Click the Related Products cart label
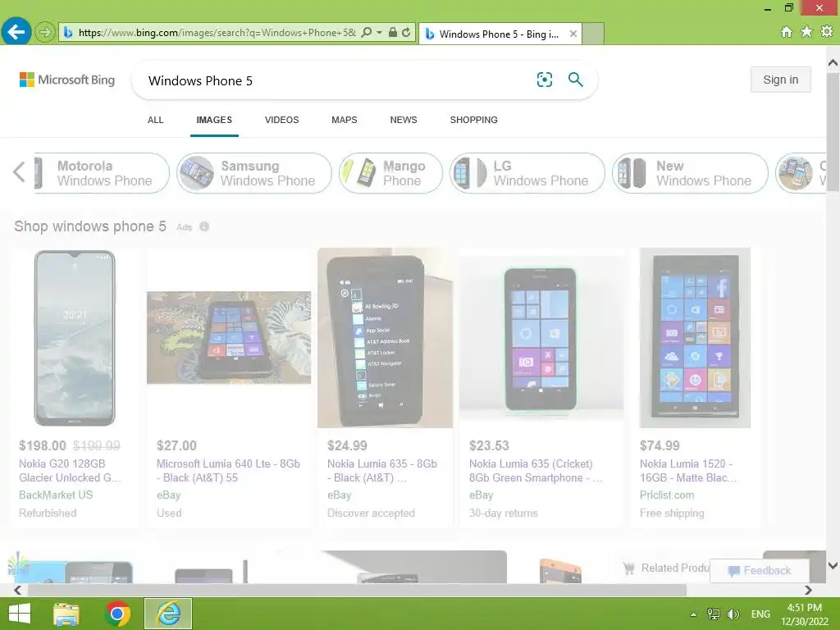The width and height of the screenshot is (840, 630). tap(666, 568)
